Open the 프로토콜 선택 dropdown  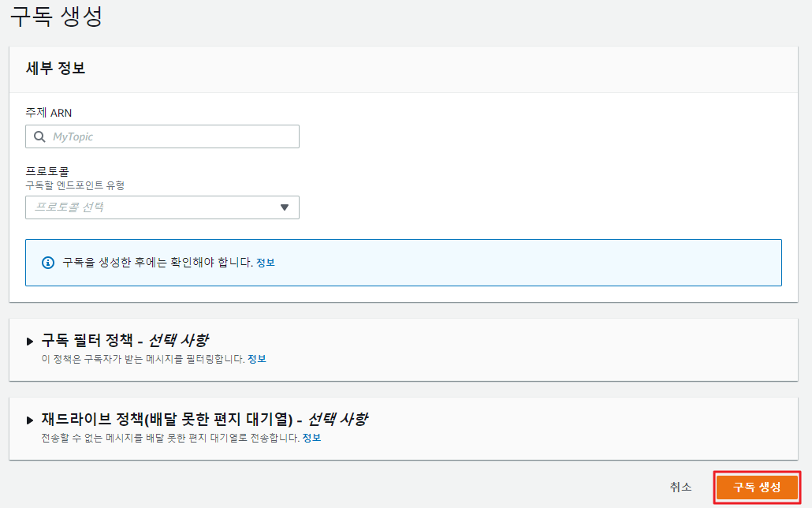[x=162, y=207]
